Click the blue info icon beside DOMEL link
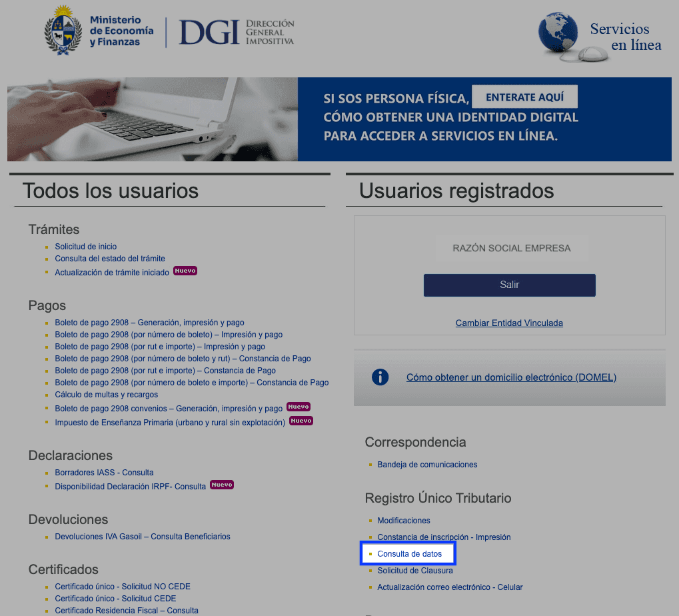Image resolution: width=679 pixels, height=616 pixels. pyautogui.click(x=380, y=377)
